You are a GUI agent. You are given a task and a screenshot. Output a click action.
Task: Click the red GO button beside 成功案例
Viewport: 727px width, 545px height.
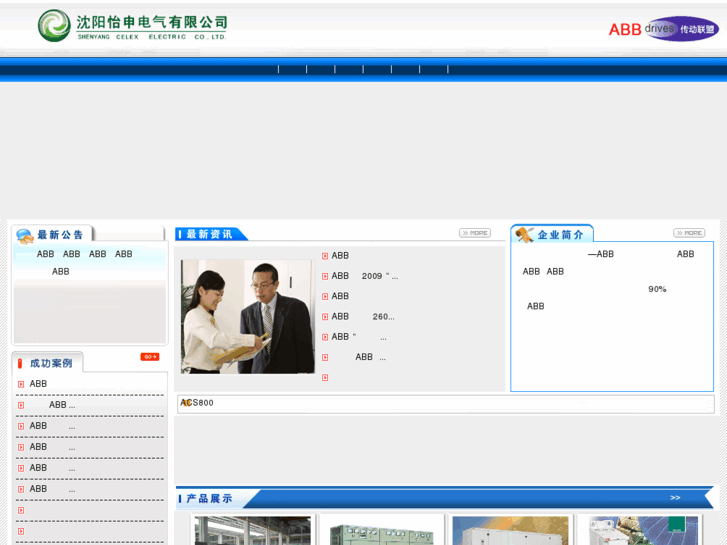coord(150,357)
